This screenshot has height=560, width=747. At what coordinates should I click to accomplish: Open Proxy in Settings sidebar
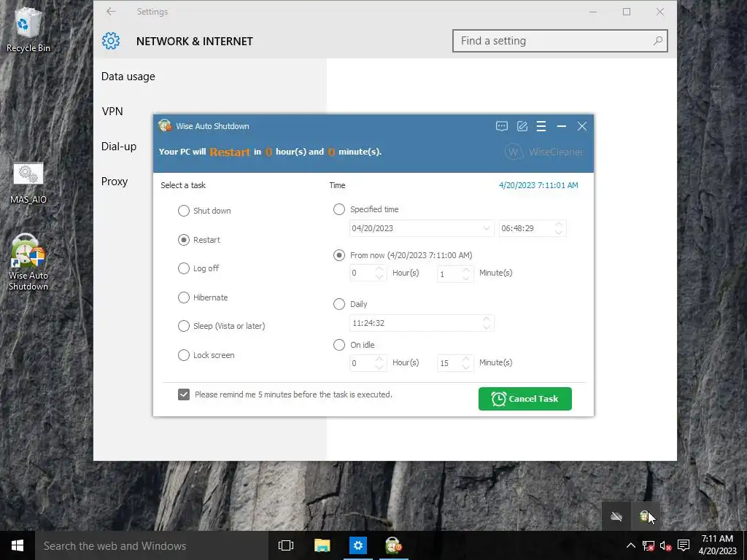[x=115, y=182]
